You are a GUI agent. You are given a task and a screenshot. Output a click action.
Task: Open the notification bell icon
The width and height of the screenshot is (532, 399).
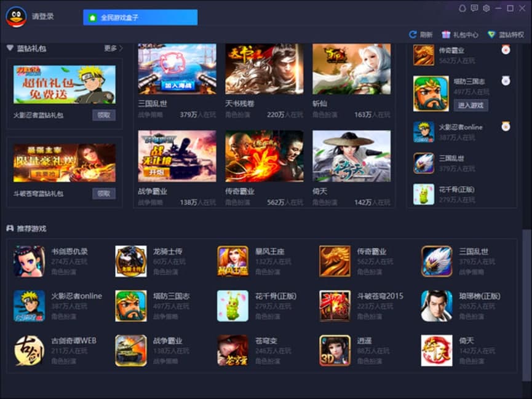tap(462, 8)
